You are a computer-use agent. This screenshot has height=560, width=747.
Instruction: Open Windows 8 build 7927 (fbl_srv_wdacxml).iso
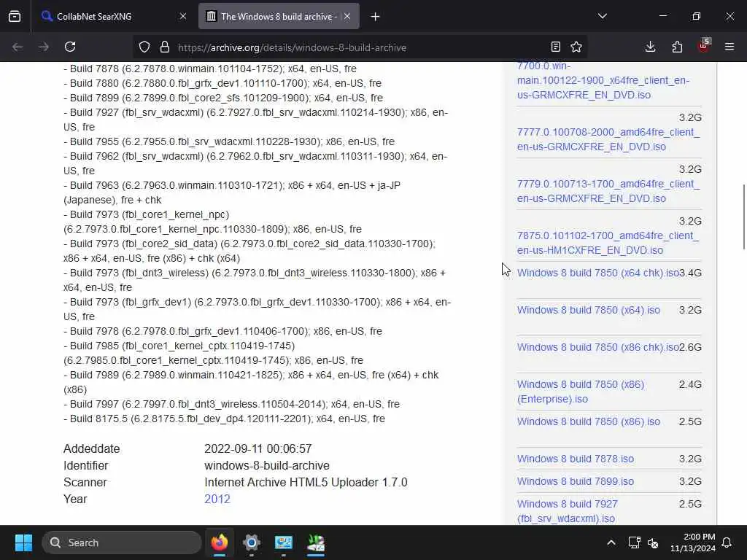(568, 511)
